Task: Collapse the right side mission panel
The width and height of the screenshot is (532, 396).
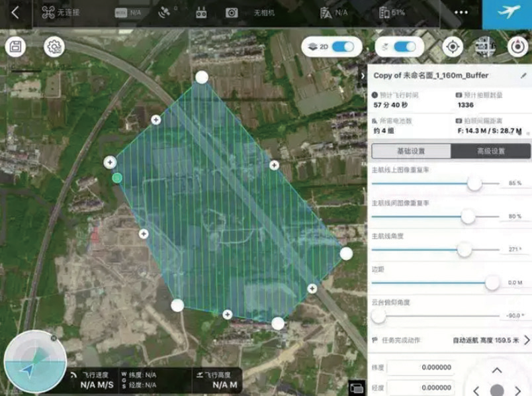Action: pyautogui.click(x=363, y=75)
